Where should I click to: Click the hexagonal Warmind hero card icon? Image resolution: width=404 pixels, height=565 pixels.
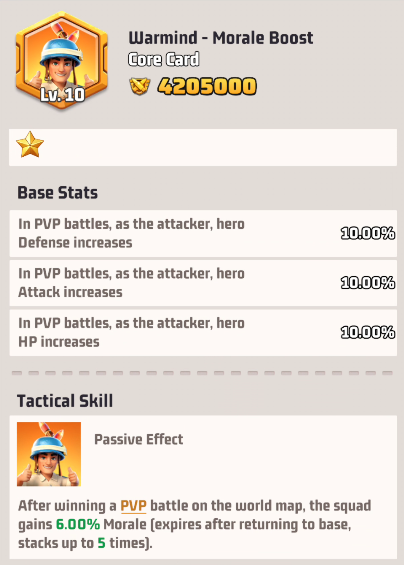(62, 61)
